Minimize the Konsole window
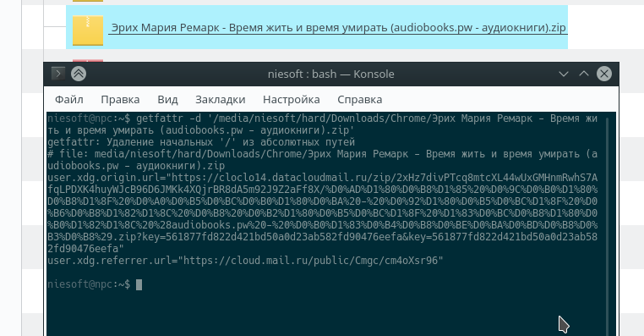Image resolution: width=644 pixels, height=336 pixels. click(564, 74)
